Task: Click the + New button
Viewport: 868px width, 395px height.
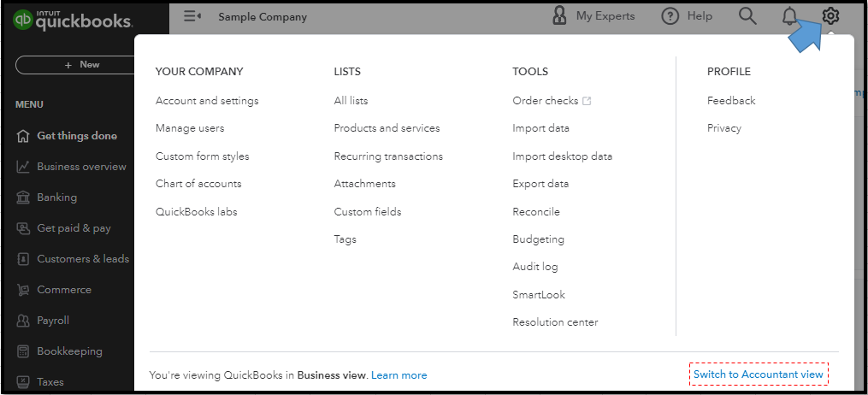Action: pos(78,65)
